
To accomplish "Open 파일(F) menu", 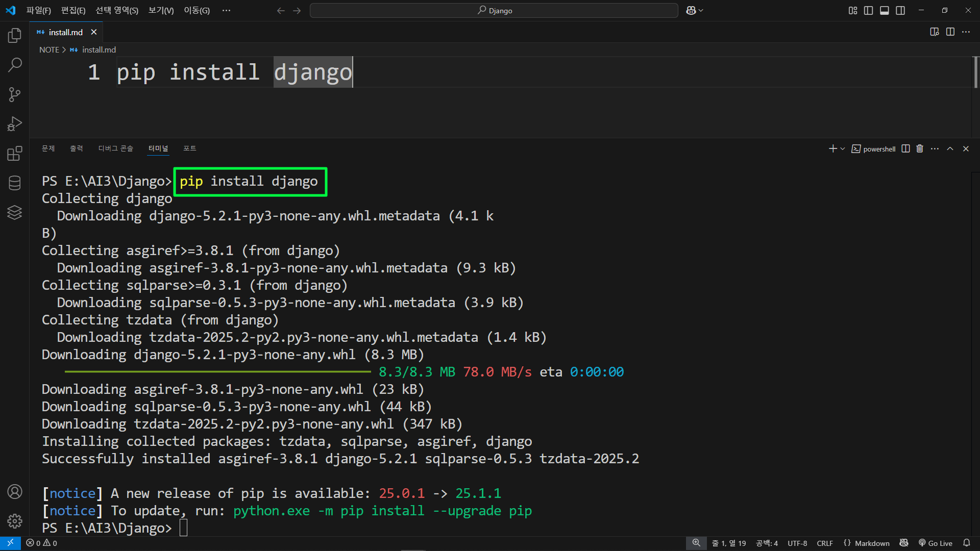I will pos(39,11).
